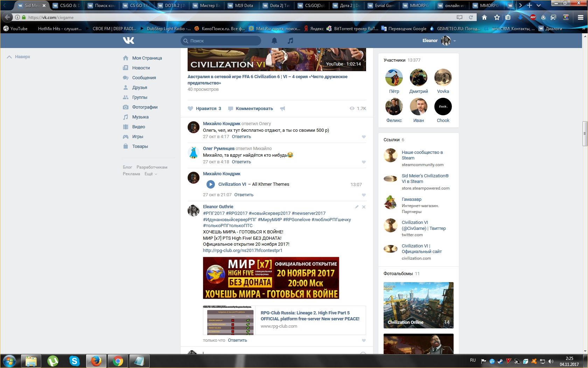This screenshot has width=588, height=368.
Task: Open the Civilization Online album thumbnail
Action: point(418,305)
